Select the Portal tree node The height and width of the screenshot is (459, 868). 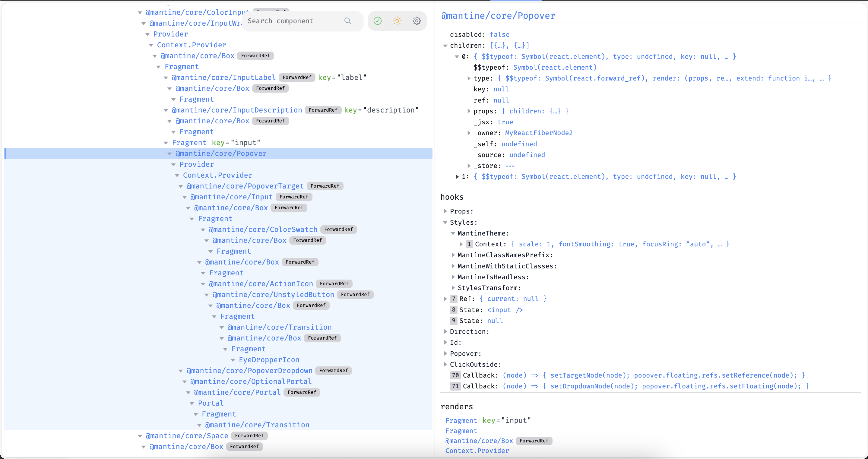point(211,404)
